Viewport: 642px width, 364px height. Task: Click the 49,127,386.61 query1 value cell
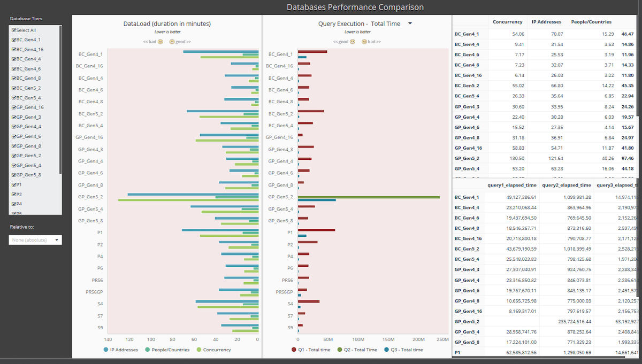pos(521,197)
